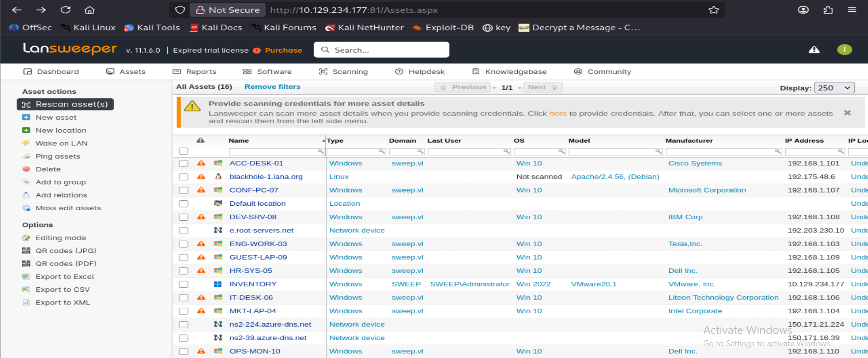Dismiss the scanning credentials notice
The image size is (868, 358).
point(847,113)
